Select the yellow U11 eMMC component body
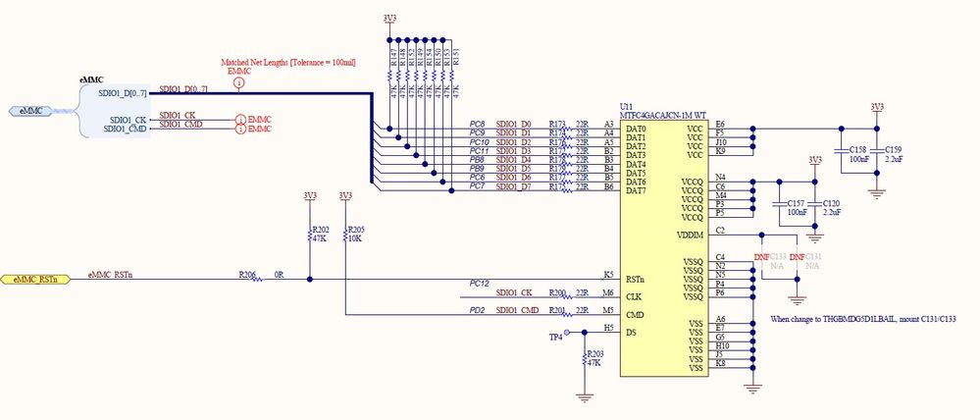Viewport: 980px width, 420px height. 664,248
